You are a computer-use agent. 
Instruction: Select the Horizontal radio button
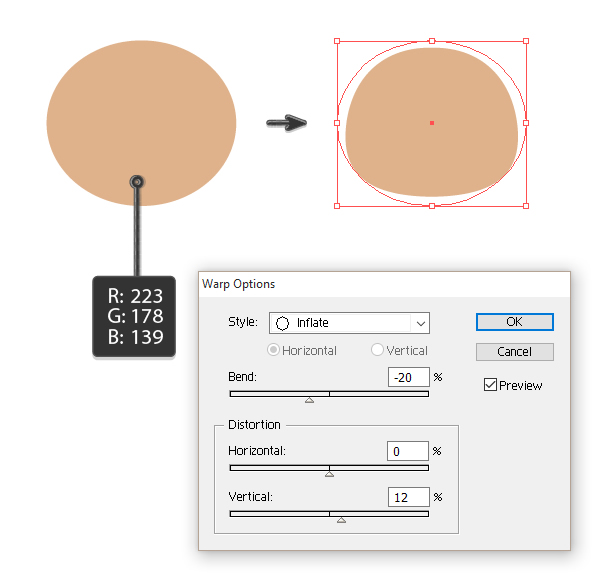click(x=273, y=350)
